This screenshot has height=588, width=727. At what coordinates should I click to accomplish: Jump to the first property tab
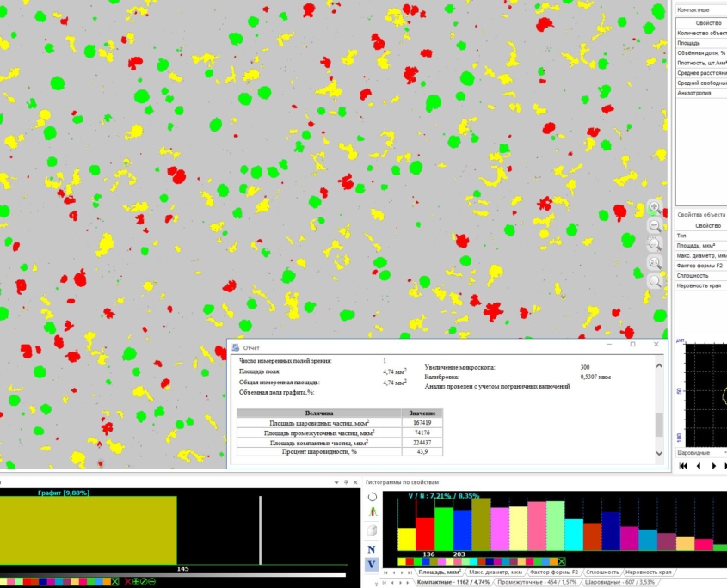[385, 573]
